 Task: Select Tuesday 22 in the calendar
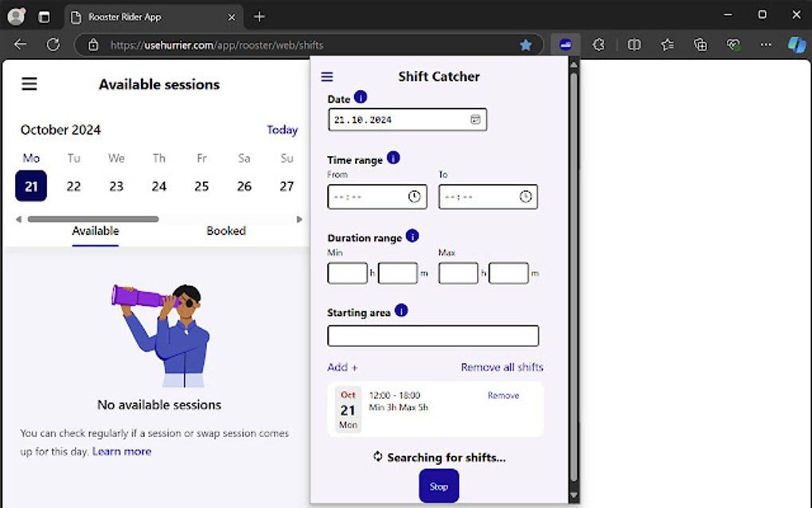click(73, 186)
